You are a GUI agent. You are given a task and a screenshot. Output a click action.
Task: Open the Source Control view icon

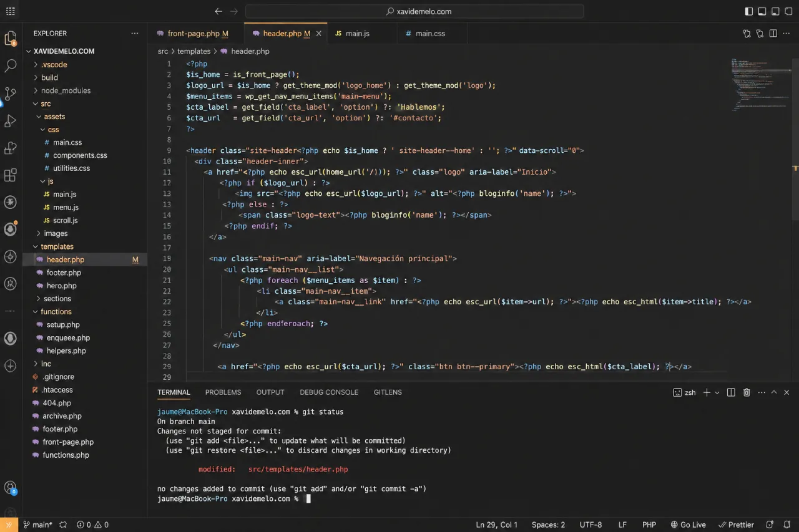[x=11, y=94]
